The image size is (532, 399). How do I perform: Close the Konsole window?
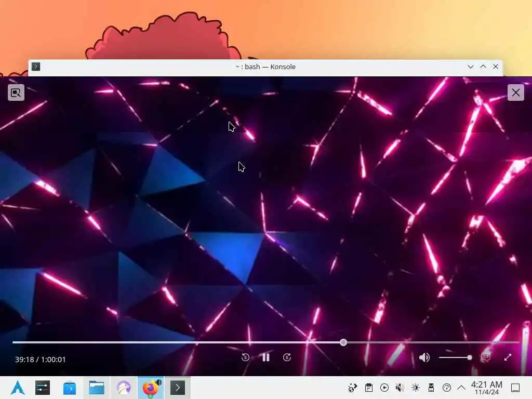(x=496, y=66)
